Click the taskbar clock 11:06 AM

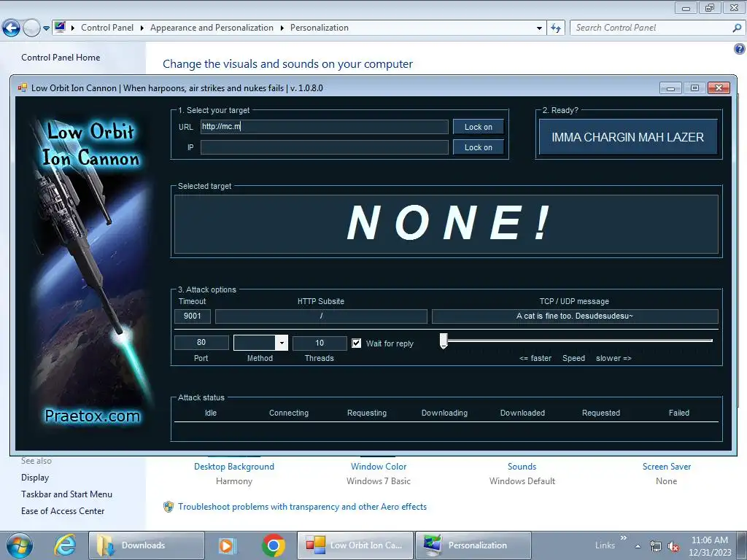[709, 540]
